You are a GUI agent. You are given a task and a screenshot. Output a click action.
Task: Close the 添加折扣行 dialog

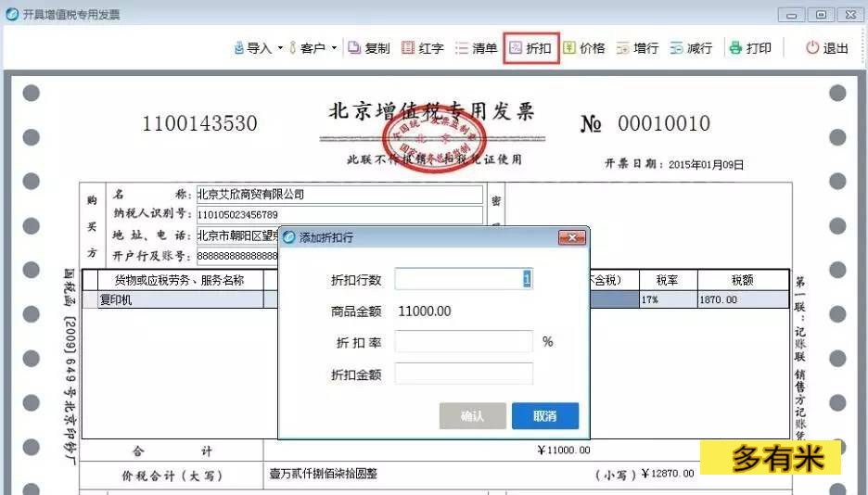coord(571,238)
